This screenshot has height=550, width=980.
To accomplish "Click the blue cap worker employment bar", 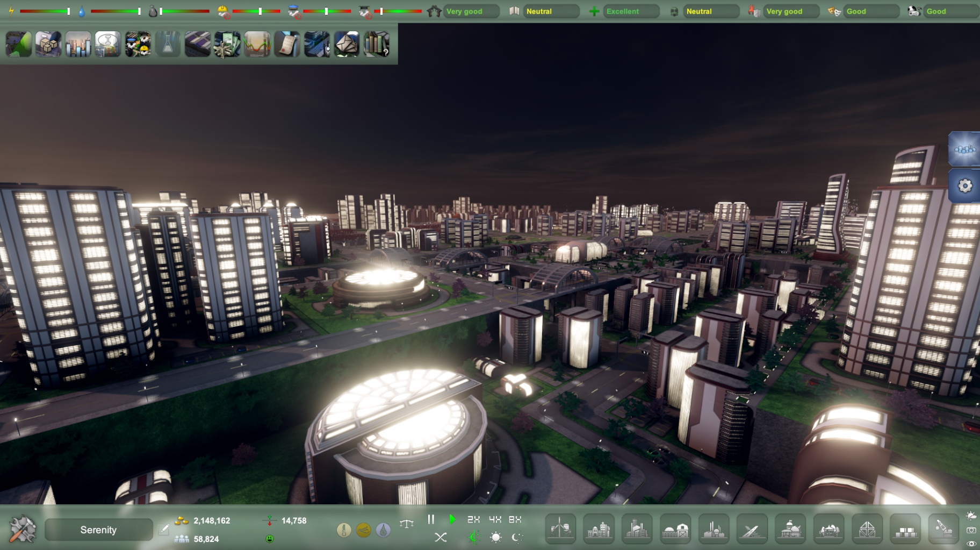I will (x=327, y=11).
